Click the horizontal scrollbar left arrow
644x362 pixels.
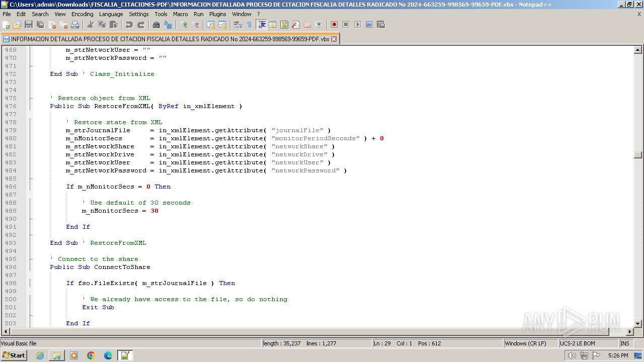[6, 332]
